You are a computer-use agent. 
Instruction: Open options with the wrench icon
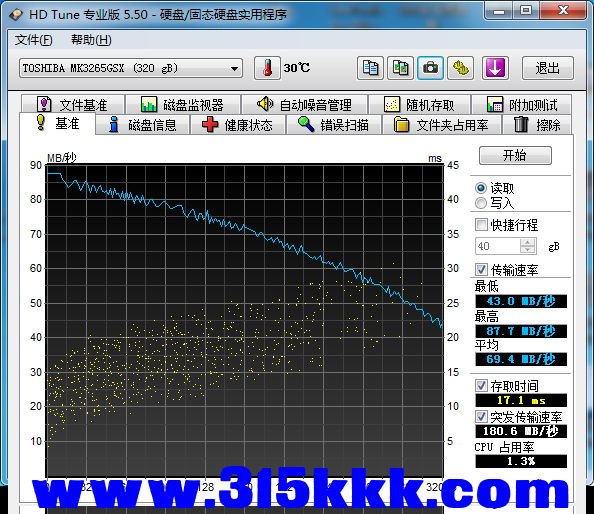click(461, 68)
